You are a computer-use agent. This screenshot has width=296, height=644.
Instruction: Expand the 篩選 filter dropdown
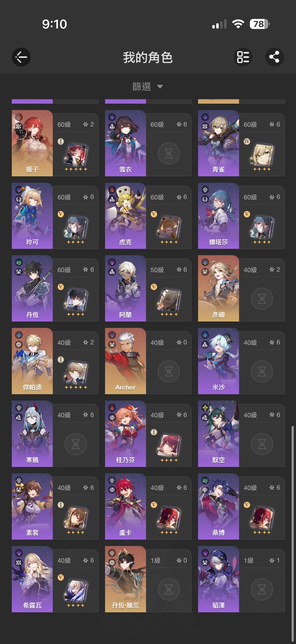coord(148,86)
